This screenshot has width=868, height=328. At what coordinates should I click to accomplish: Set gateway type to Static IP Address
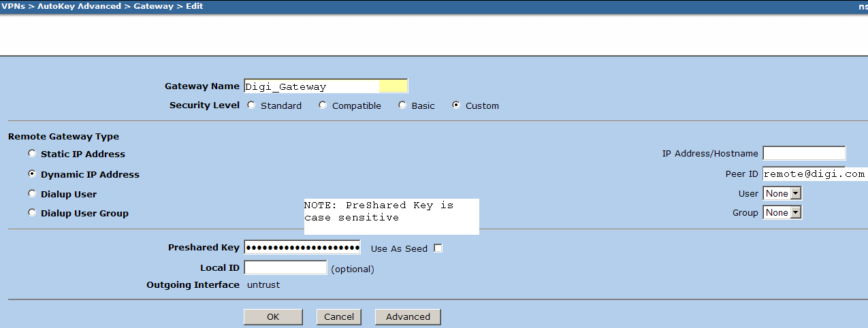click(32, 154)
